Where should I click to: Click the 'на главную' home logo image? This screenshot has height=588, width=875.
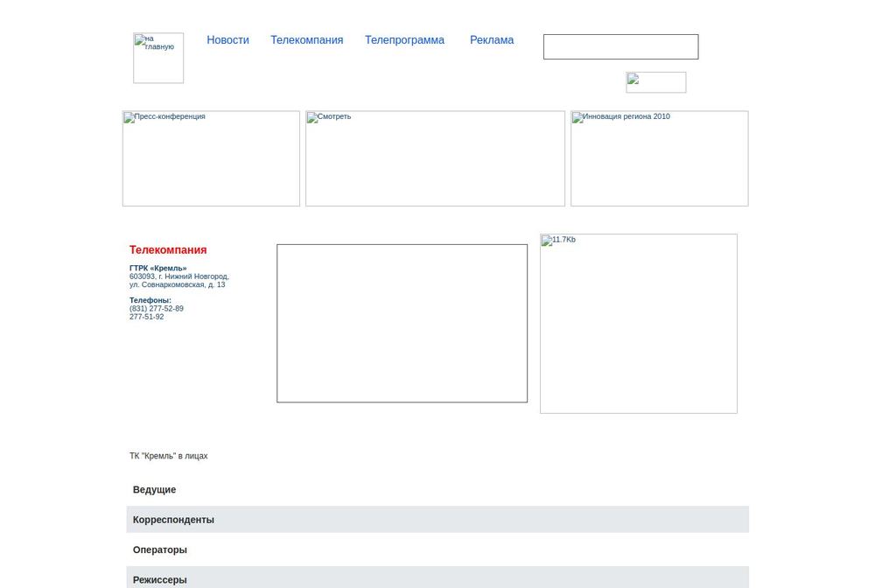(158, 58)
